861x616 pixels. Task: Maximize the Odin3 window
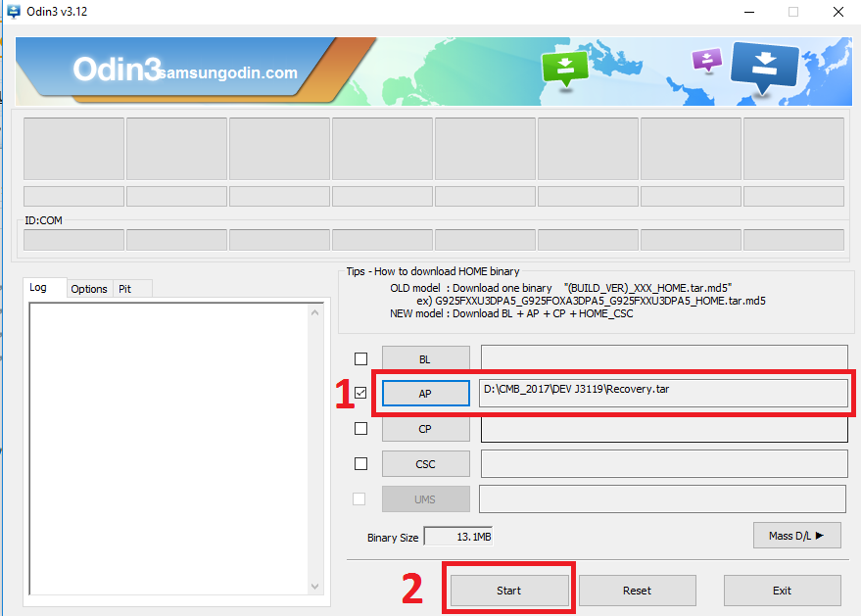click(x=792, y=12)
